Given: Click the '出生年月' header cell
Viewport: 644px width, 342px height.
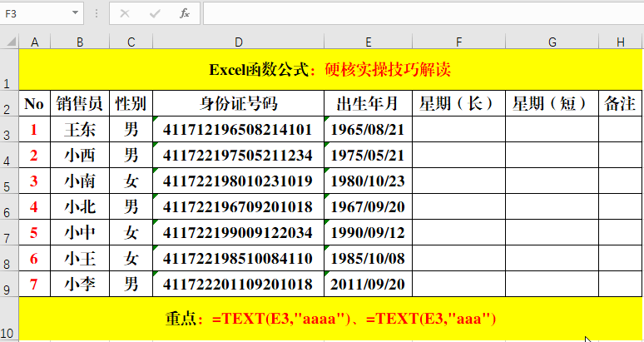Looking at the screenshot, I should point(368,103).
